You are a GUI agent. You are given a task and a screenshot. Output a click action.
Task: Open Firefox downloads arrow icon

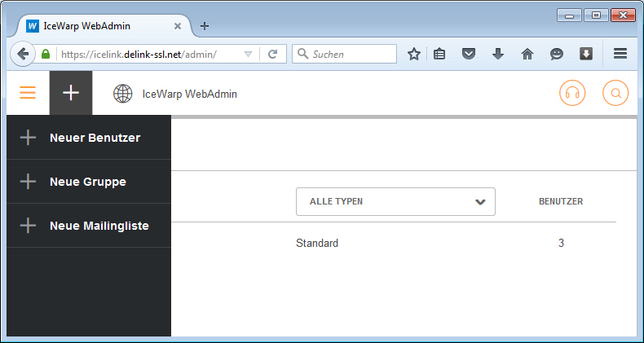[x=498, y=54]
